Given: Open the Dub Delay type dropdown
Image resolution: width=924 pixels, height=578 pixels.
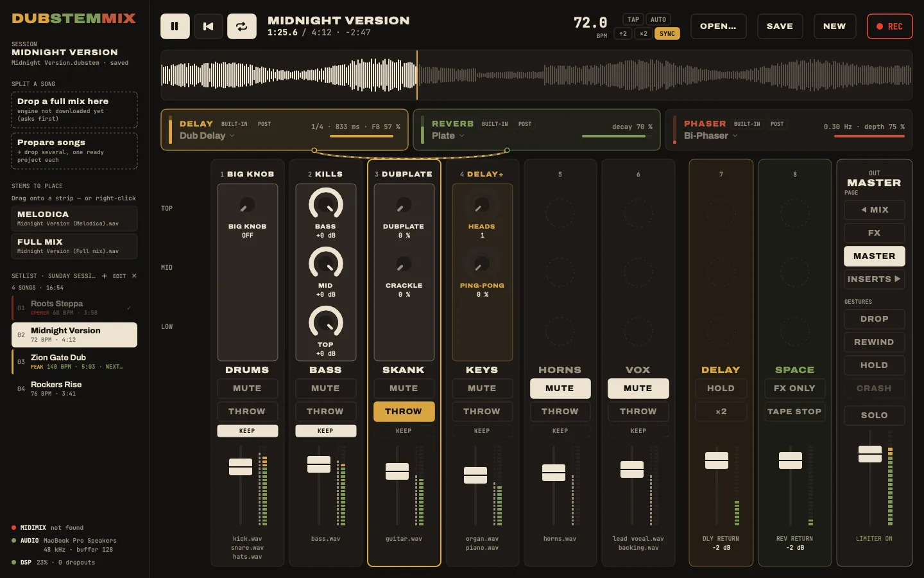Looking at the screenshot, I should click(x=207, y=136).
